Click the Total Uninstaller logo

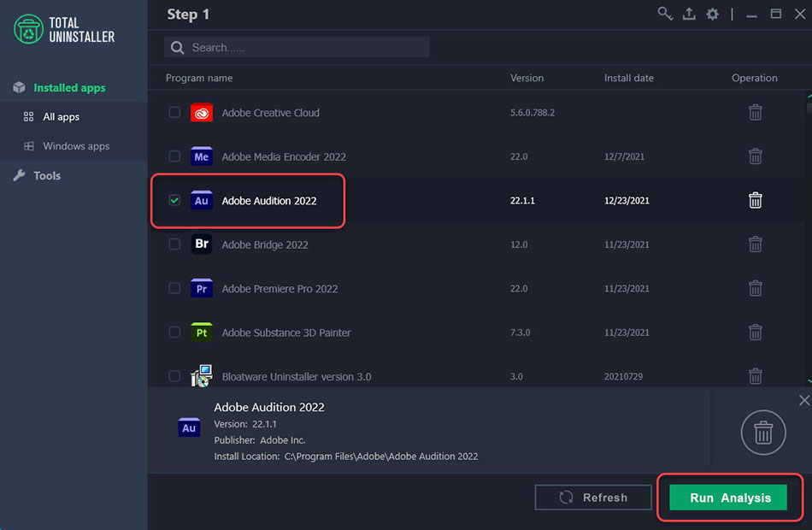click(64, 30)
